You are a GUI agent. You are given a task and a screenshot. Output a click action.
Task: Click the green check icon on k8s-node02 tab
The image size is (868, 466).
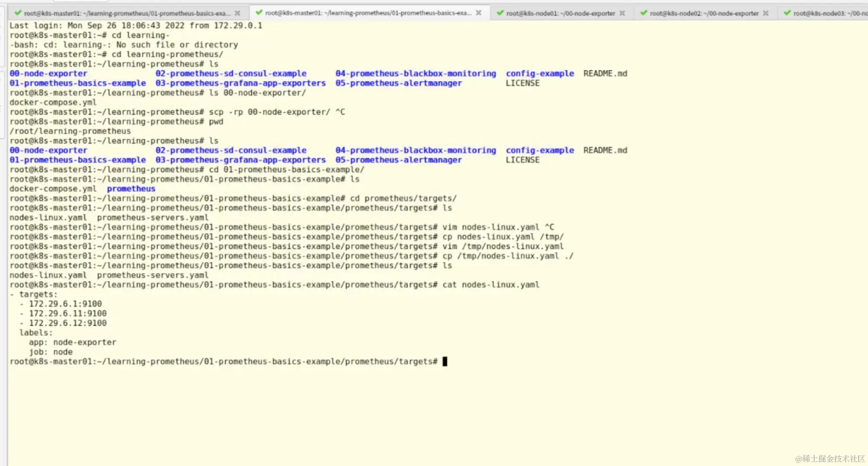[644, 13]
